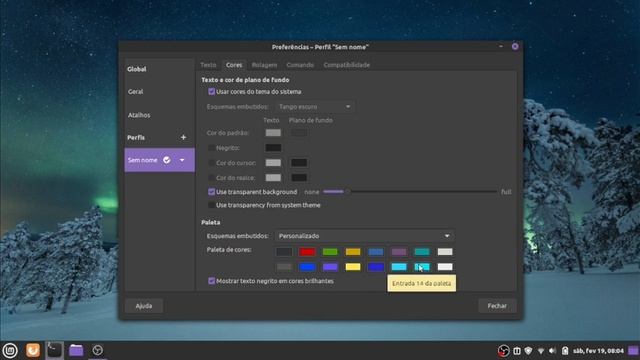Open the Atalhos shortcuts settings
The image size is (640, 360).
pyautogui.click(x=139, y=115)
